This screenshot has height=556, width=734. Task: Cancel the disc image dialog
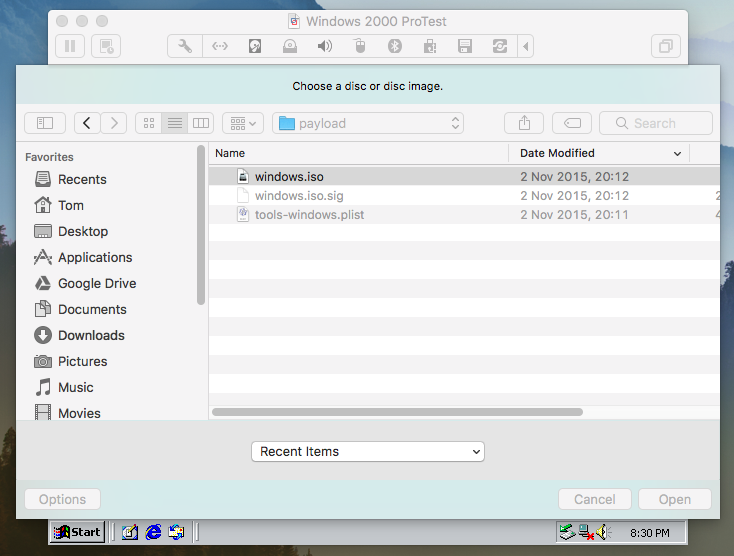point(594,499)
